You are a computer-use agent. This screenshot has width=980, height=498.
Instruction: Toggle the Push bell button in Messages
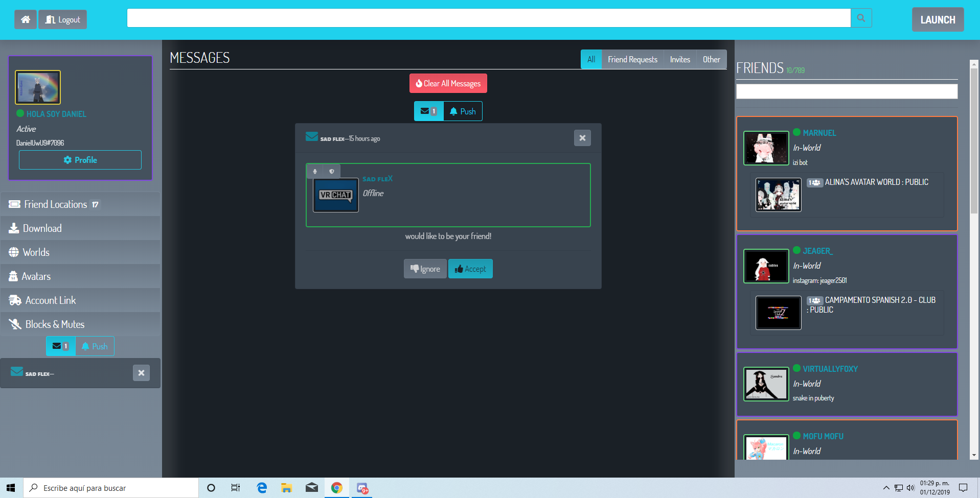point(463,111)
